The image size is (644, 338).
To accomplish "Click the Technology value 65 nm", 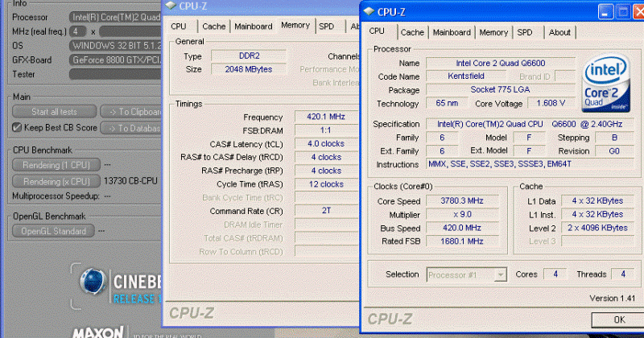I will [x=447, y=103].
